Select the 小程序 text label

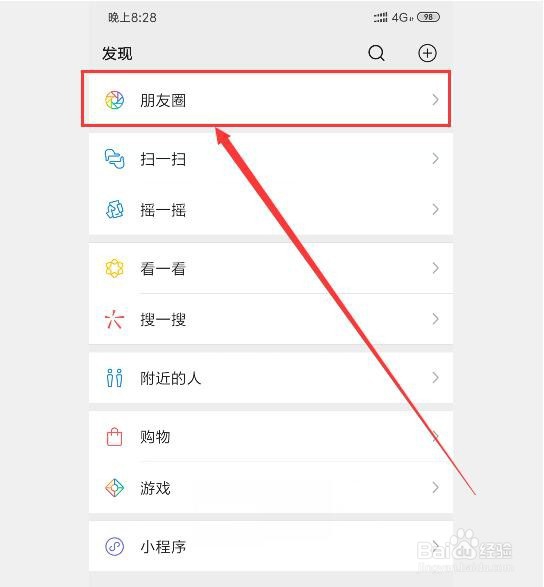click(x=163, y=547)
